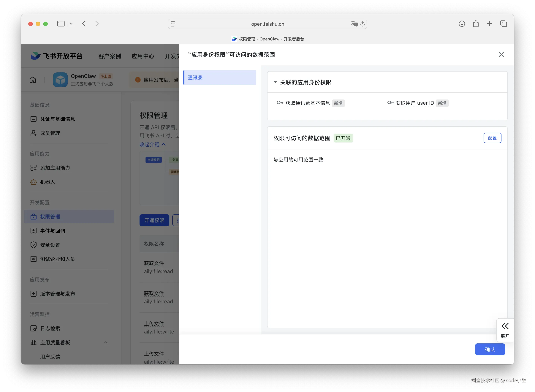This screenshot has width=535, height=392.
Task: Open 客户案例 in top navigation
Action: point(110,56)
